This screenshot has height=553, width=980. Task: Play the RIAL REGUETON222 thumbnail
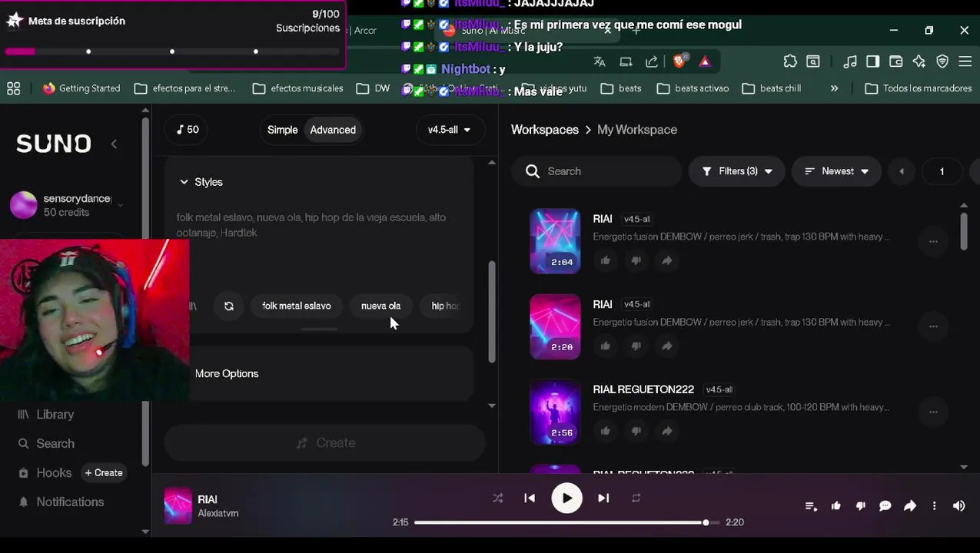pos(555,412)
